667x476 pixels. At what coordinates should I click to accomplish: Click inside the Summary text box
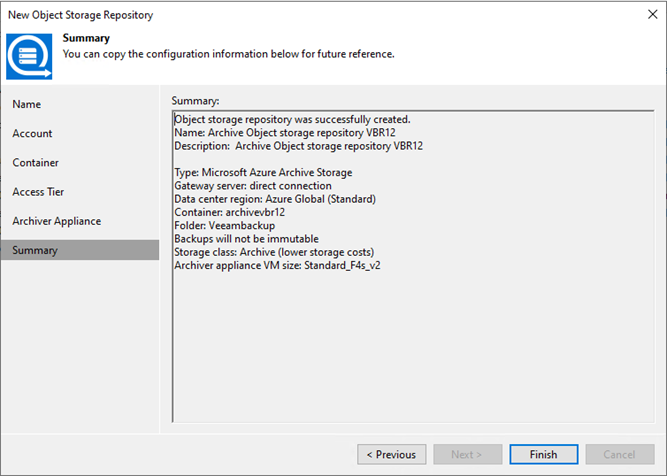[413, 266]
